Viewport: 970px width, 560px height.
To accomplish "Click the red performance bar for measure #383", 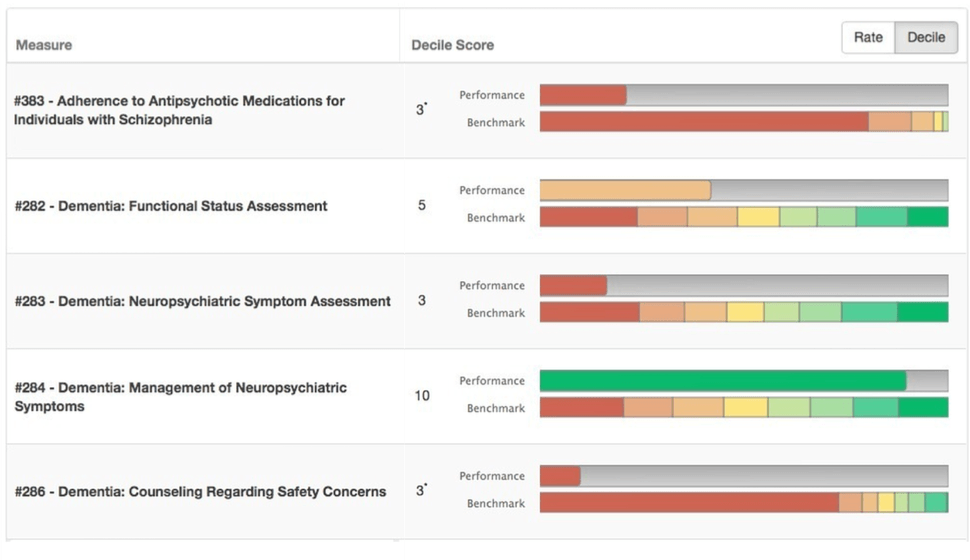I will [583, 95].
